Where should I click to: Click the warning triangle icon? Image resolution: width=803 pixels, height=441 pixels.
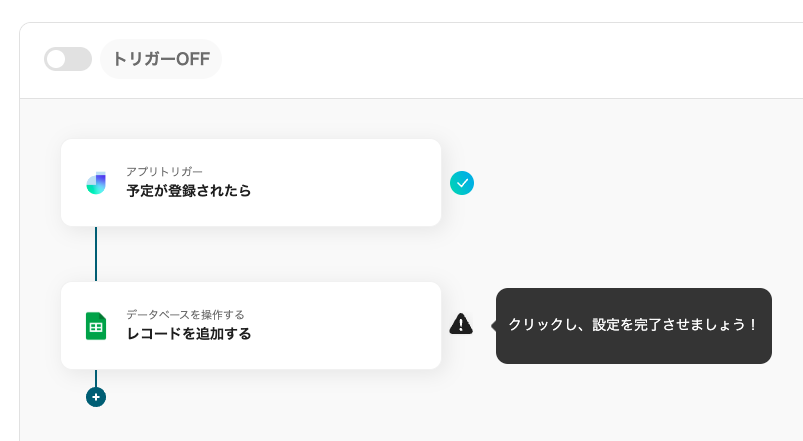(x=461, y=324)
